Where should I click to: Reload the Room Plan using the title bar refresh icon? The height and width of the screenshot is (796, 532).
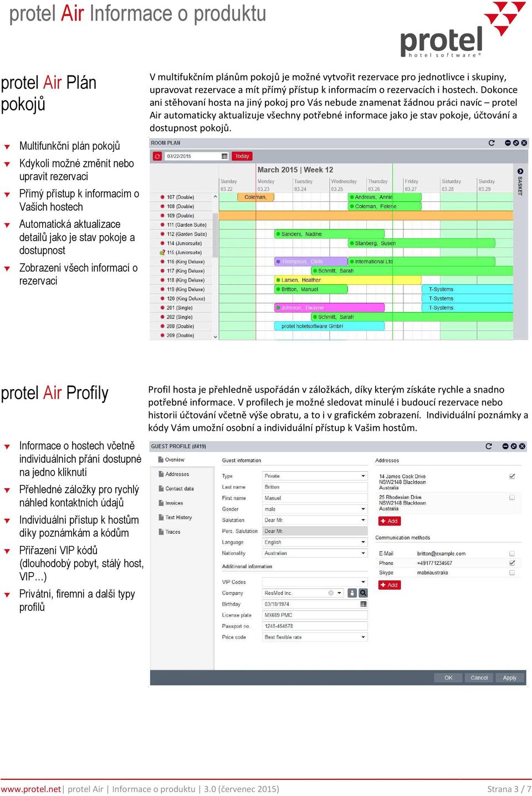pyautogui.click(x=492, y=143)
